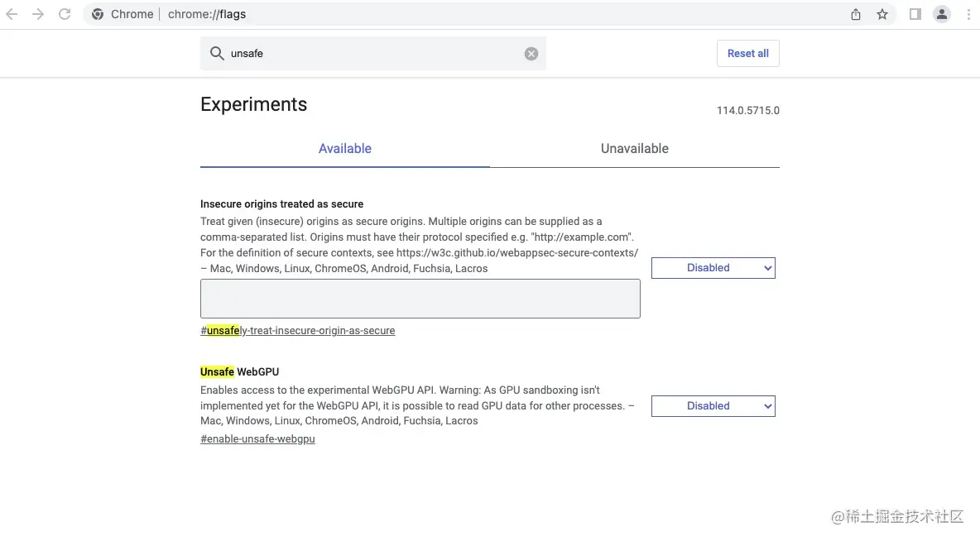Click the share icon in address bar
Screen dimensions: 980x541
pos(856,14)
